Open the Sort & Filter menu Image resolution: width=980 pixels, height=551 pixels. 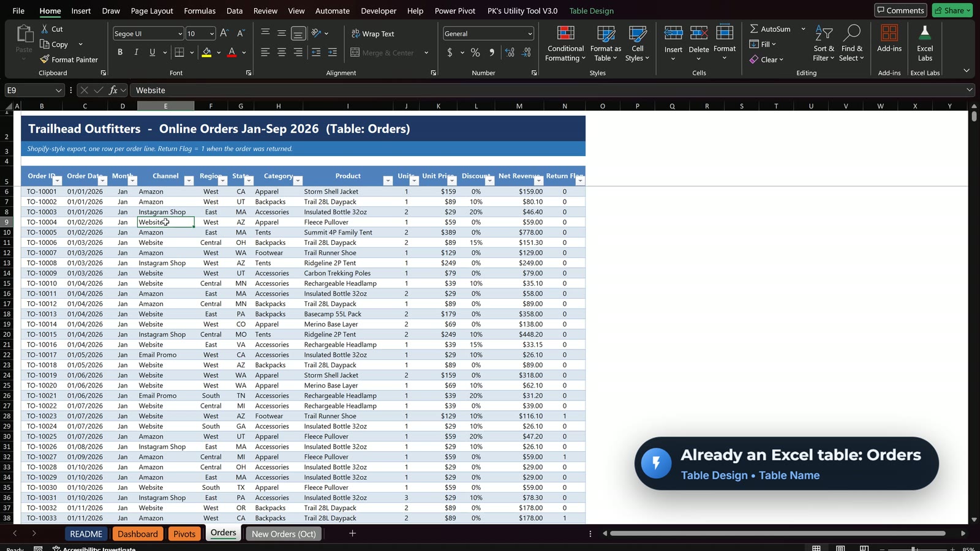[824, 43]
